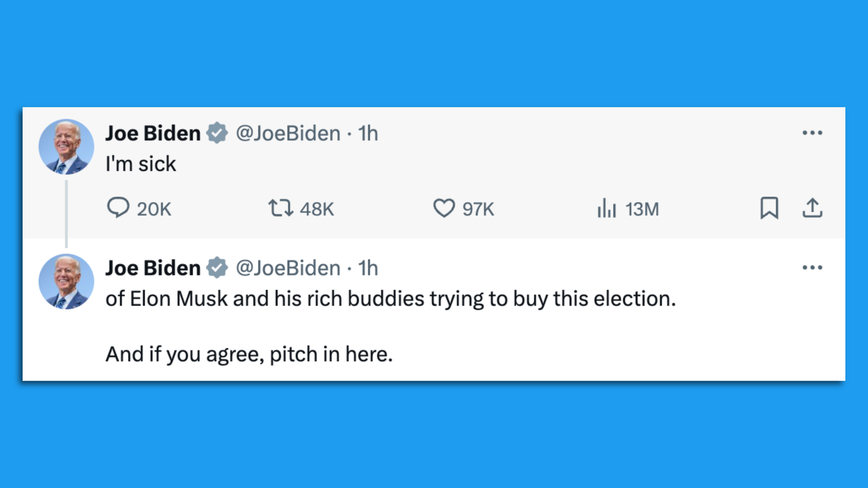Click verified badge on second tweet
Screen dimensions: 868x488
217,268
